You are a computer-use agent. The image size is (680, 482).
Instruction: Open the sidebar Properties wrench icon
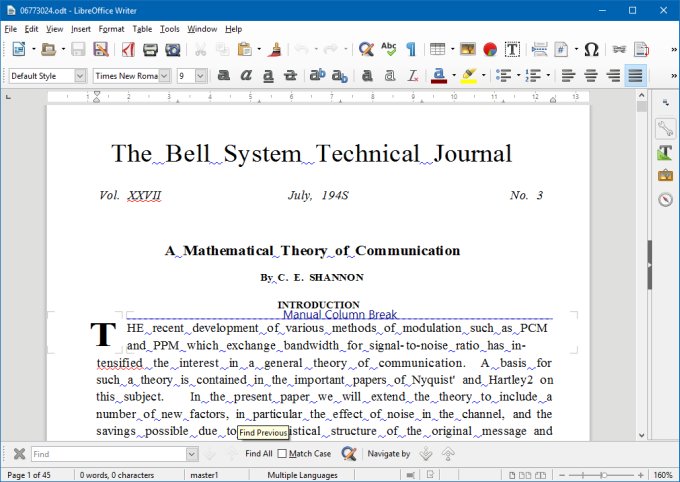pos(665,129)
